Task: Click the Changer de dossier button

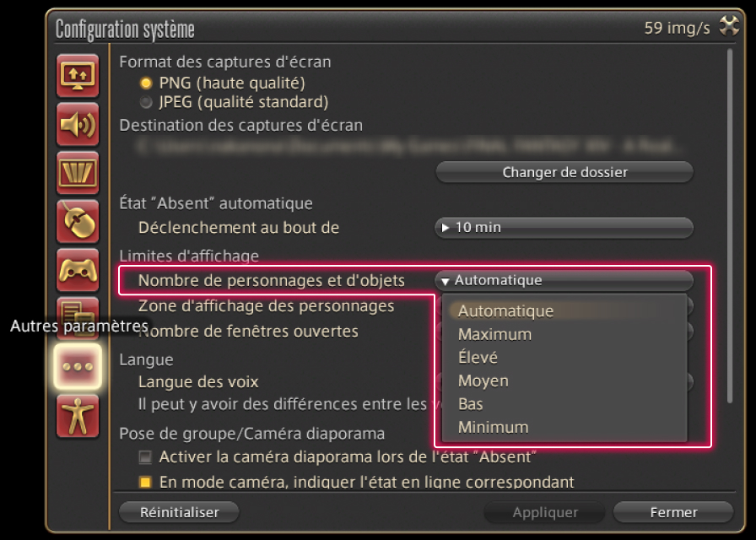Action: click(x=564, y=172)
